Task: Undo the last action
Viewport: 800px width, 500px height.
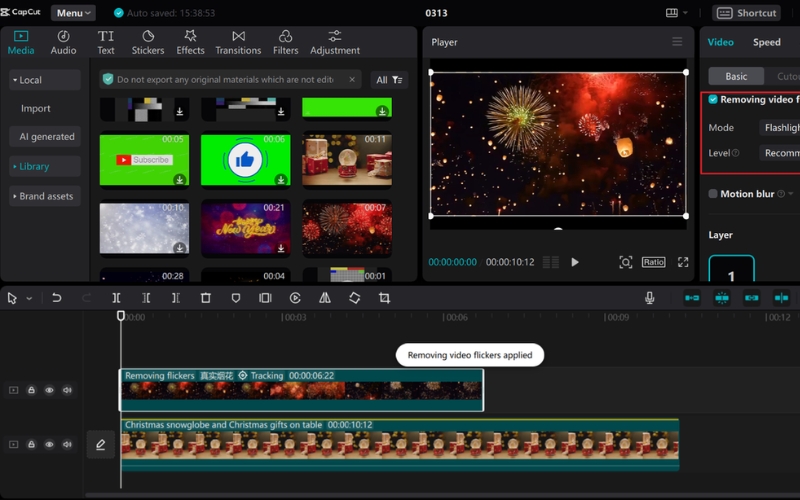Action: 57,298
